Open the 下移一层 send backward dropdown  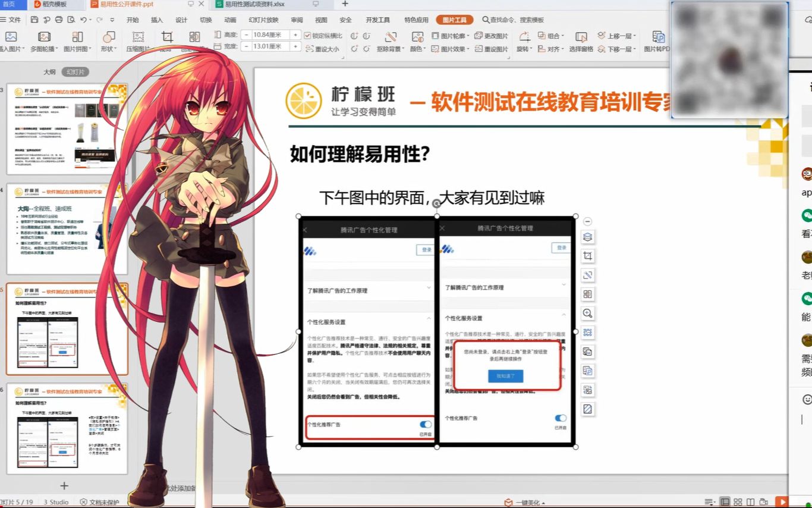pyautogui.click(x=617, y=49)
